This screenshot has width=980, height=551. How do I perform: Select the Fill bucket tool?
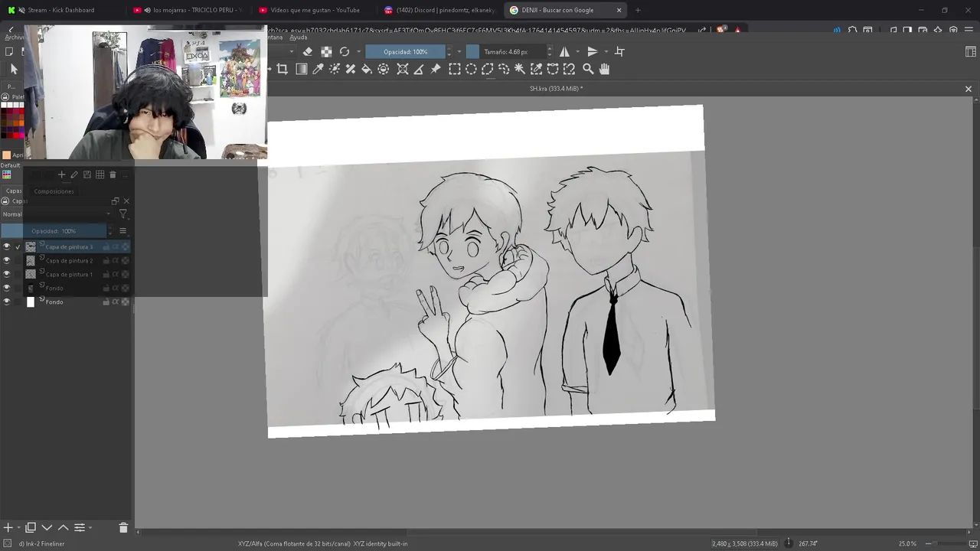coord(367,69)
